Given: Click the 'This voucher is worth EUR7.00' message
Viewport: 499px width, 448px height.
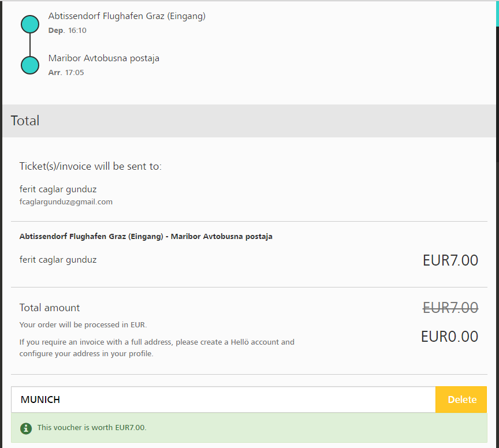Looking at the screenshot, I should coord(92,428).
